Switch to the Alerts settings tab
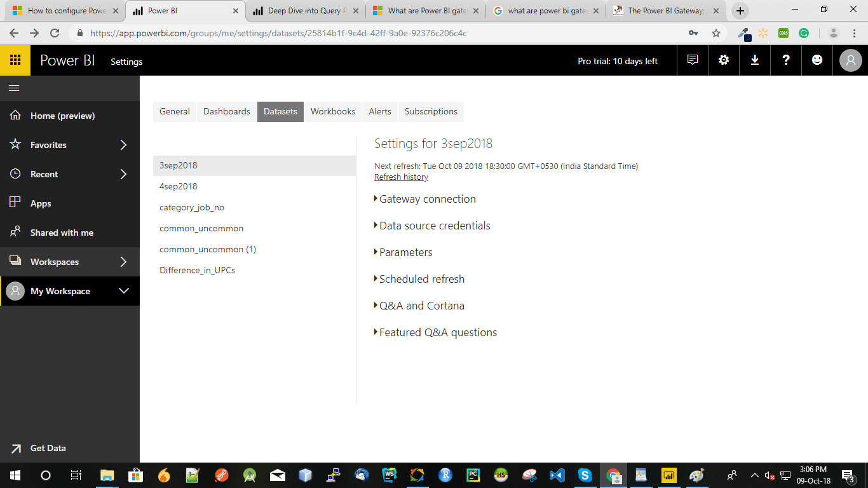 [x=380, y=111]
